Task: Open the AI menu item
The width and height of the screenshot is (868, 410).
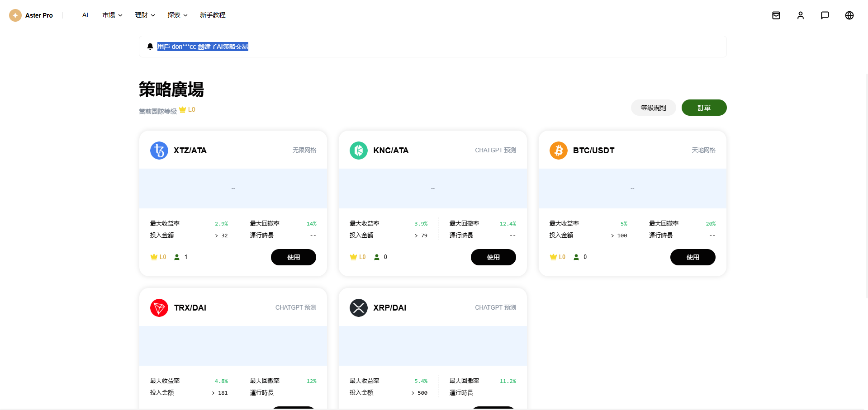Action: pyautogui.click(x=85, y=15)
